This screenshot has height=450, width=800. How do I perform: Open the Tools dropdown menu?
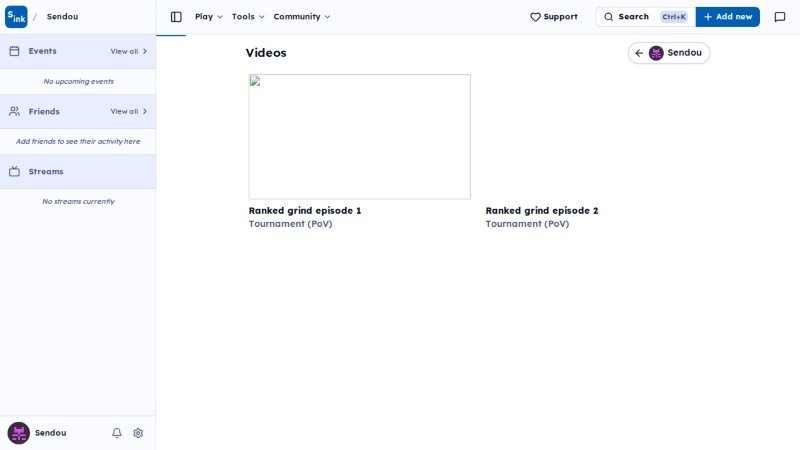pyautogui.click(x=248, y=16)
